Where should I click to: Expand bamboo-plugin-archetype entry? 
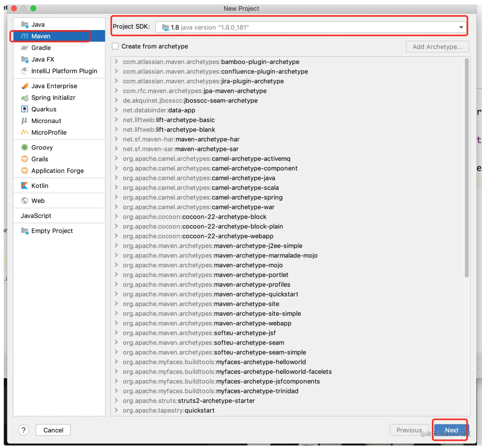pos(116,62)
